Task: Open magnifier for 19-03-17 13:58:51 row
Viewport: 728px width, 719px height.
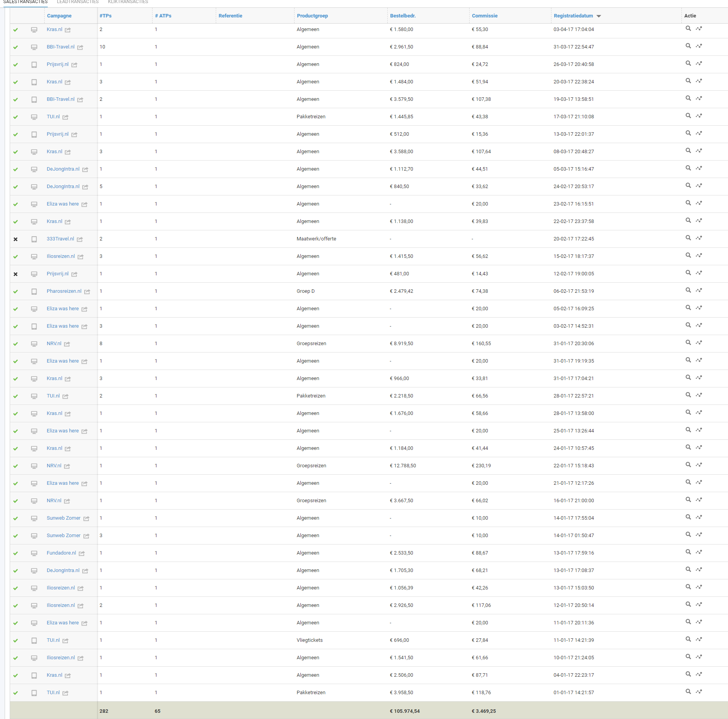Action: click(688, 98)
